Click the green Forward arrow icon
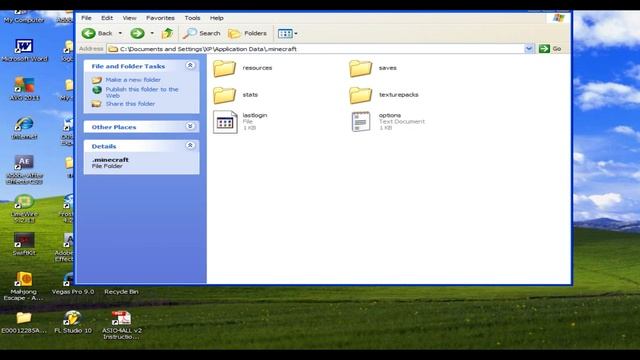Viewport: 640px width, 360px height. coord(138,33)
